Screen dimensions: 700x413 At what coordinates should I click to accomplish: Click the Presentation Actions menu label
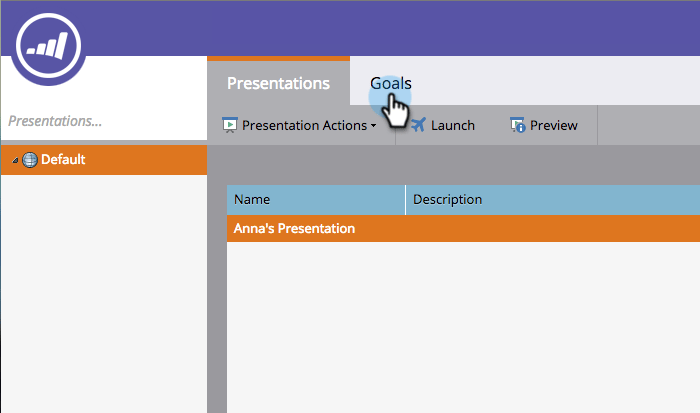304,125
